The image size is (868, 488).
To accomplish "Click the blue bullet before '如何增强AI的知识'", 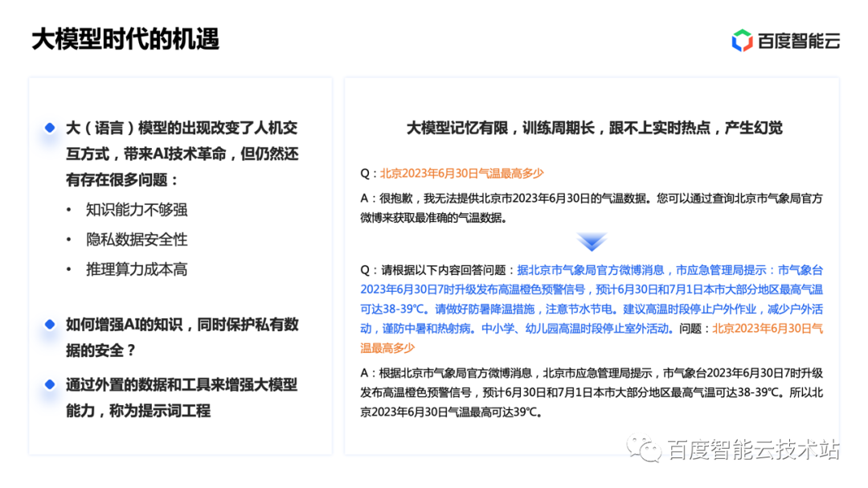I will 50,324.
